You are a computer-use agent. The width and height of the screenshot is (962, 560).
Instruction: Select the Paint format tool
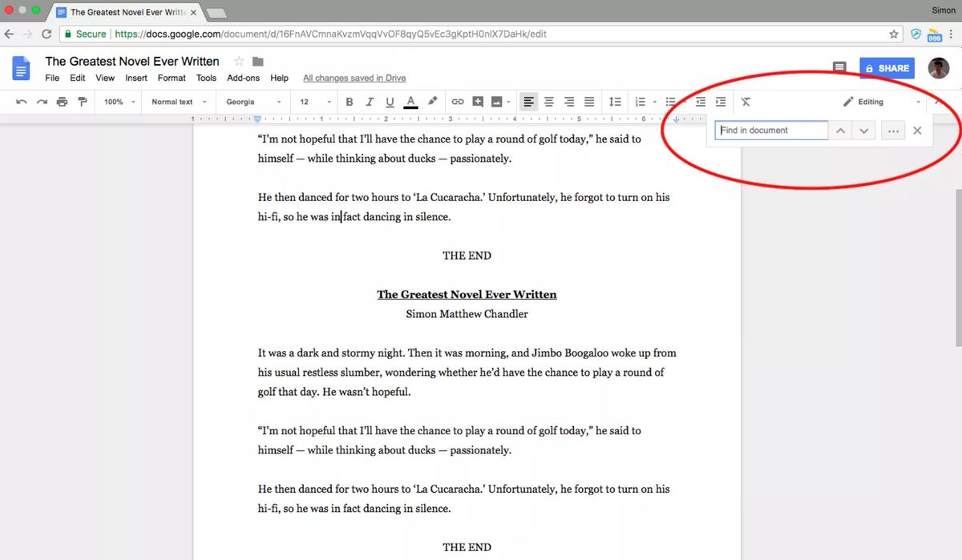[x=82, y=102]
